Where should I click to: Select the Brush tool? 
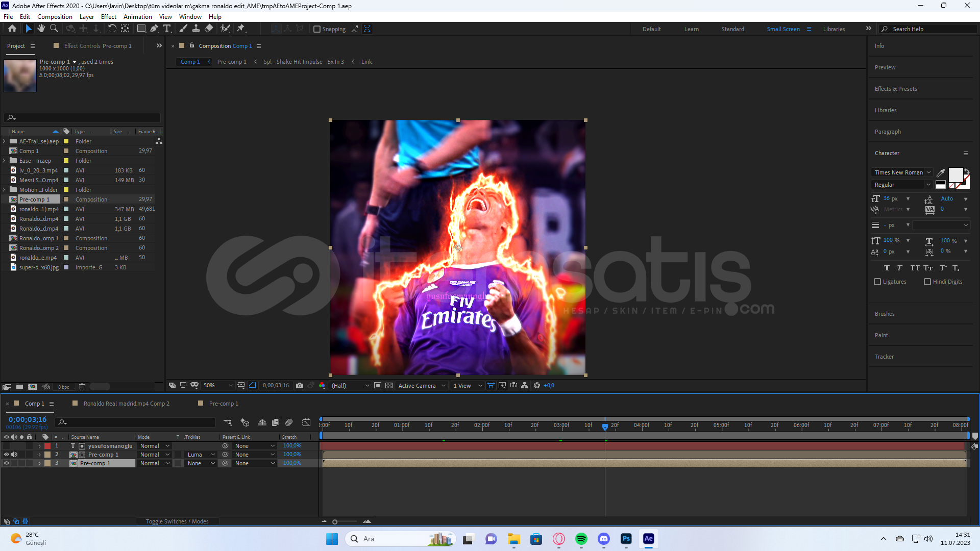pos(183,29)
